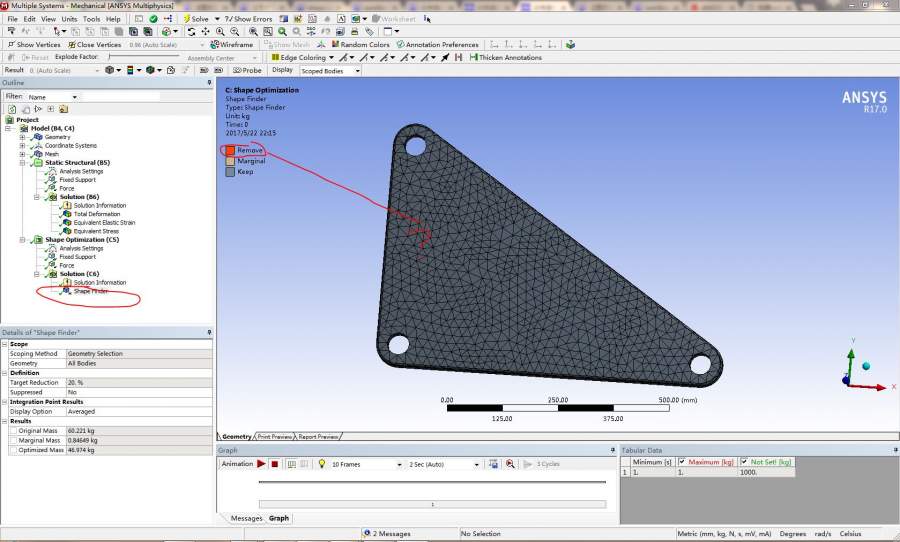Click the Probe result tool
Viewport: 900px width, 542px height.
(x=247, y=71)
